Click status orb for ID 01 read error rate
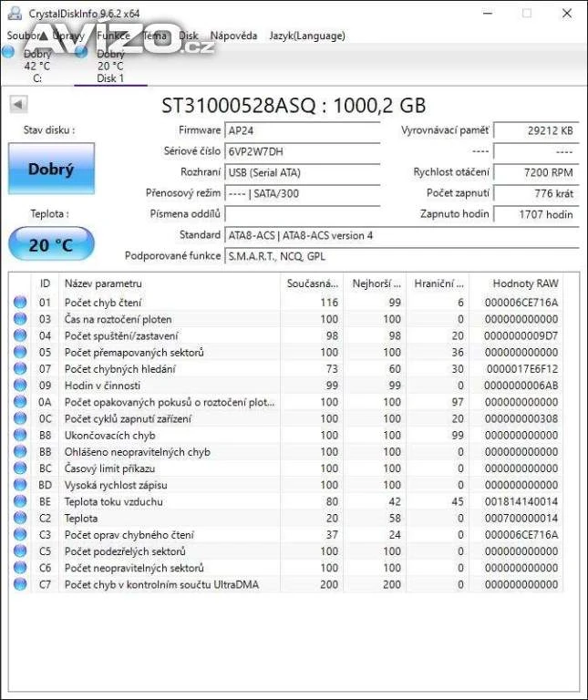The height and width of the screenshot is (700, 588). (x=20, y=303)
